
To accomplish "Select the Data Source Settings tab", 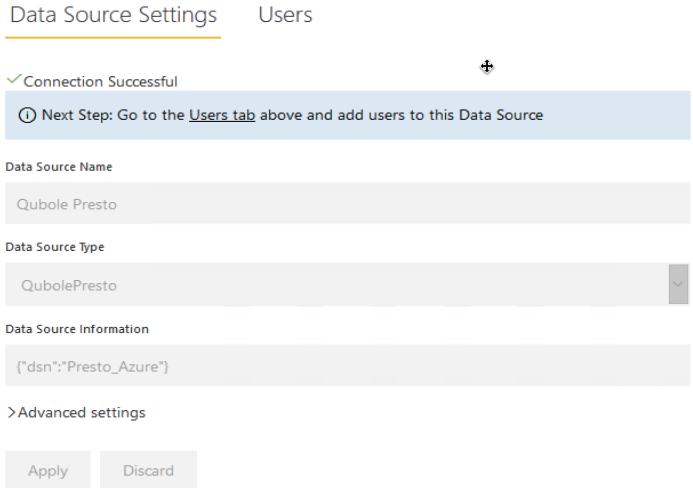I will (x=113, y=16).
